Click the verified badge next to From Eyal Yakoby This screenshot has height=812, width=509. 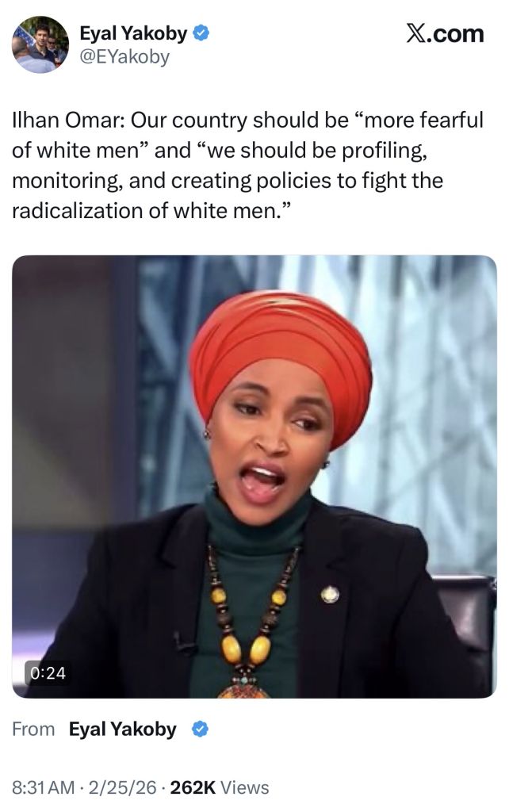pos(201,730)
